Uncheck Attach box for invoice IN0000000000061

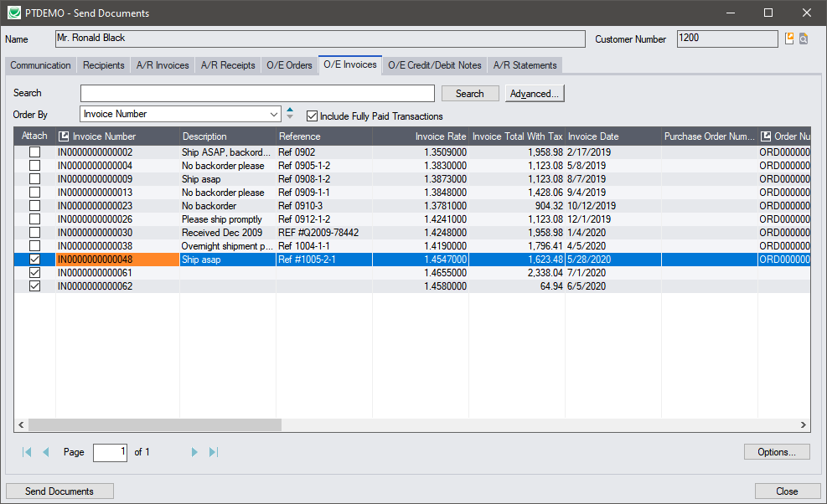(x=34, y=273)
